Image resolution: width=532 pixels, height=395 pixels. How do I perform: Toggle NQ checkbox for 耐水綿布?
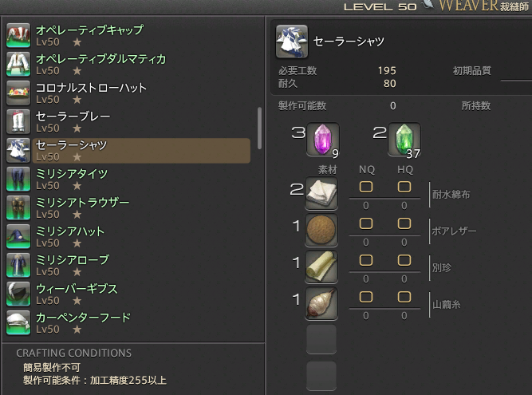[x=366, y=187]
